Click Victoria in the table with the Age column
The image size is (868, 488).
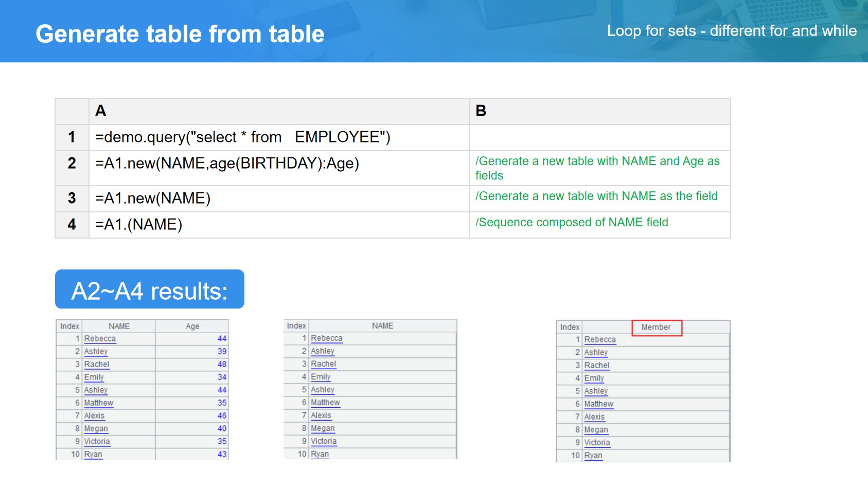[97, 442]
